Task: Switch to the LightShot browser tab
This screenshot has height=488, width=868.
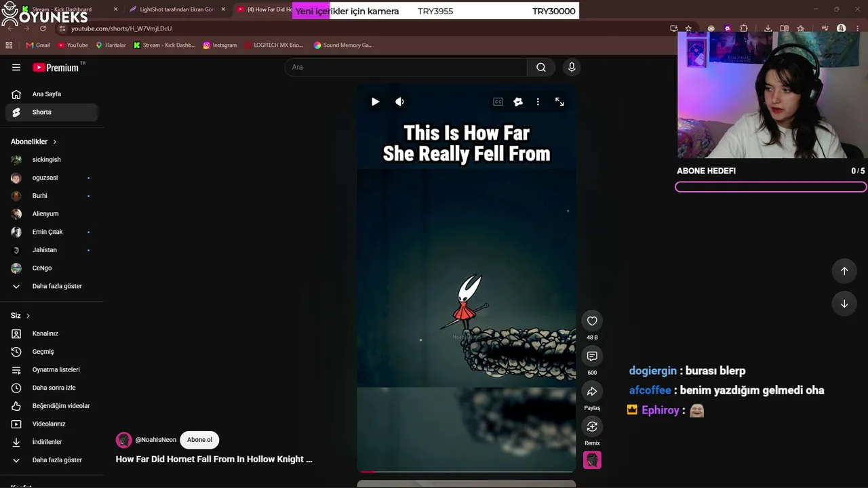Action: click(x=176, y=9)
